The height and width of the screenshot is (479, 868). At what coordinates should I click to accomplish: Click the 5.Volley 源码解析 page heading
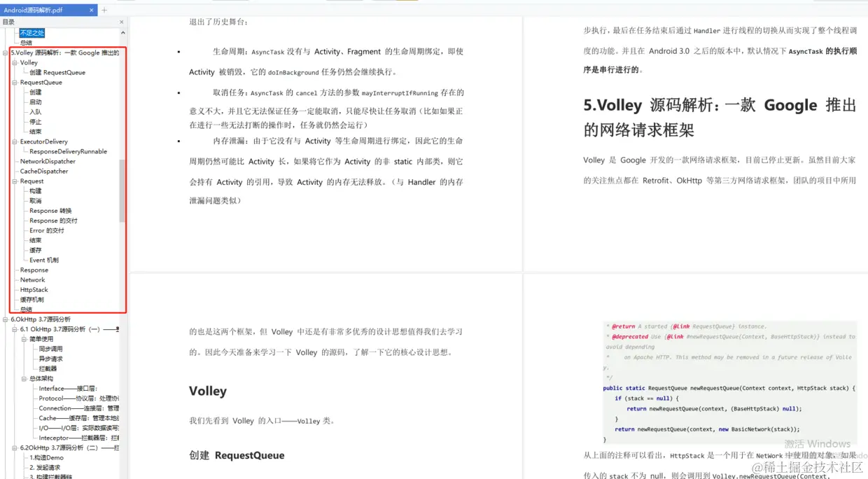720,117
